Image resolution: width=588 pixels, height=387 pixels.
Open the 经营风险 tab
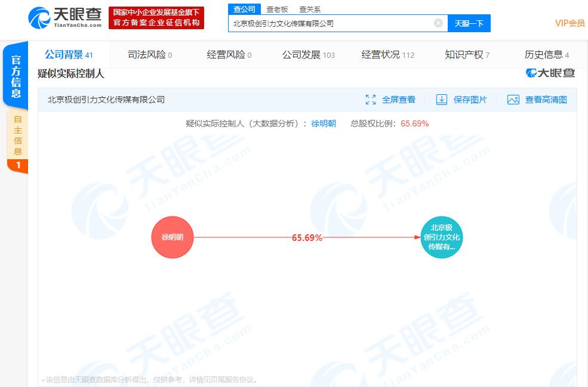tap(229, 55)
